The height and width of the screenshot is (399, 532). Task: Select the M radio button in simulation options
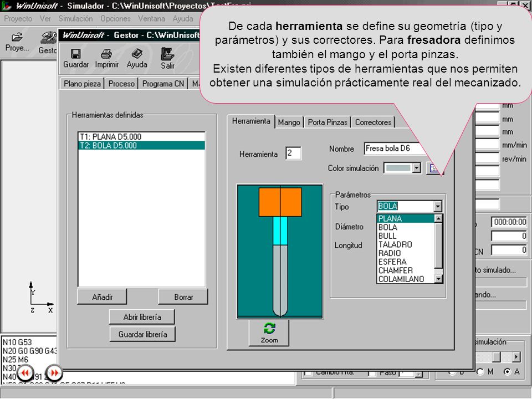point(480,372)
